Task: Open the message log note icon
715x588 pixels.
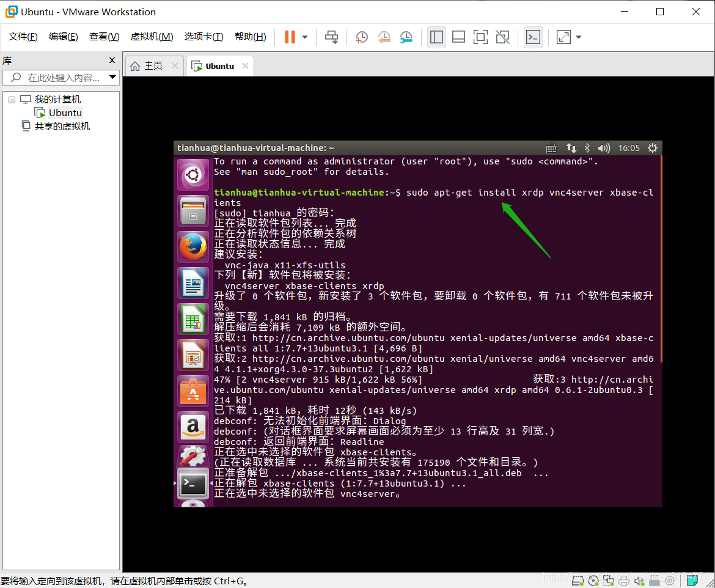Action: point(692,580)
